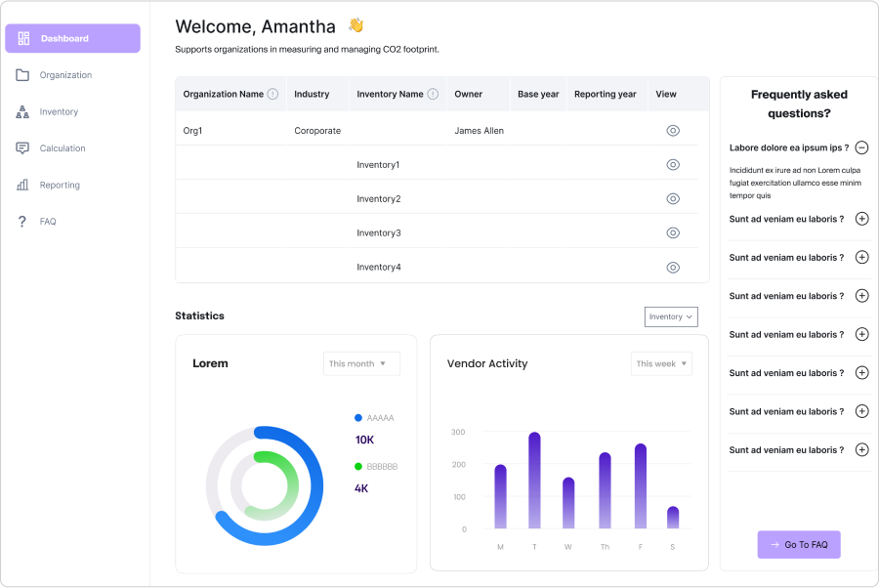Click the tallest bar for Tuesday
The image size is (879, 588).
tap(534, 481)
